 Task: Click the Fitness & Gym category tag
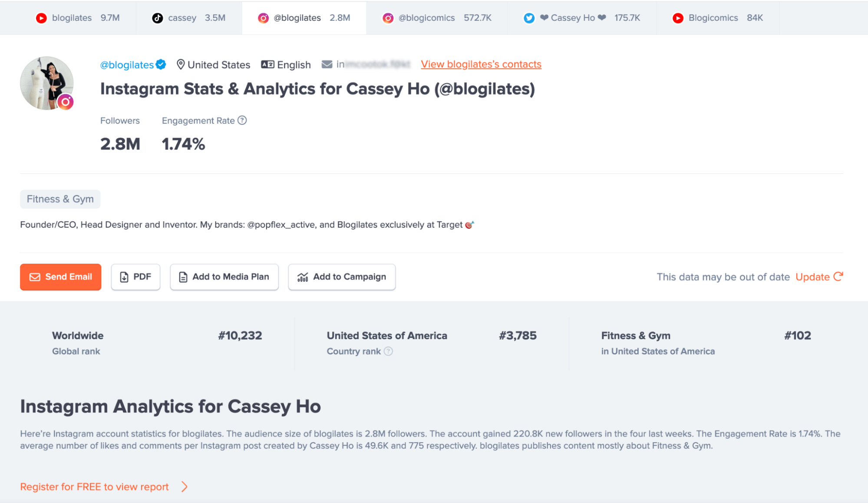(x=60, y=199)
